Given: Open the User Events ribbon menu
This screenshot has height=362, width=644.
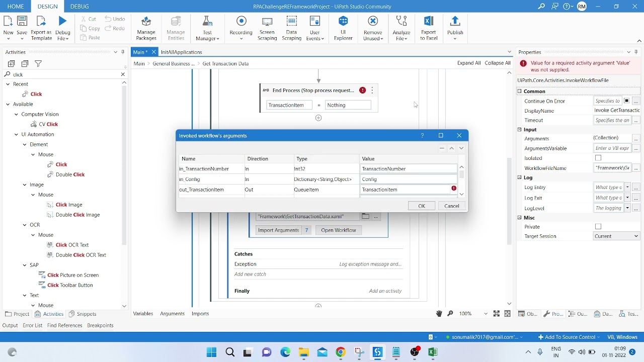Looking at the screenshot, I should tap(315, 28).
